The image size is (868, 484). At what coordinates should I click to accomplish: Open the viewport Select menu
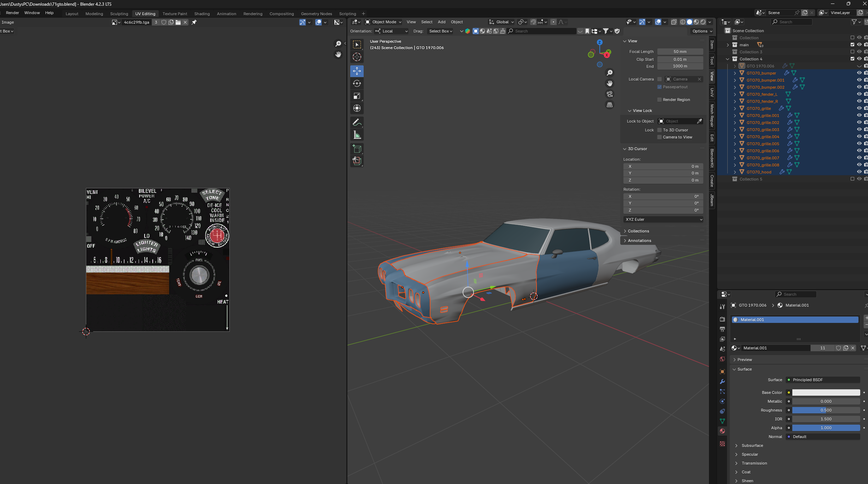click(427, 22)
